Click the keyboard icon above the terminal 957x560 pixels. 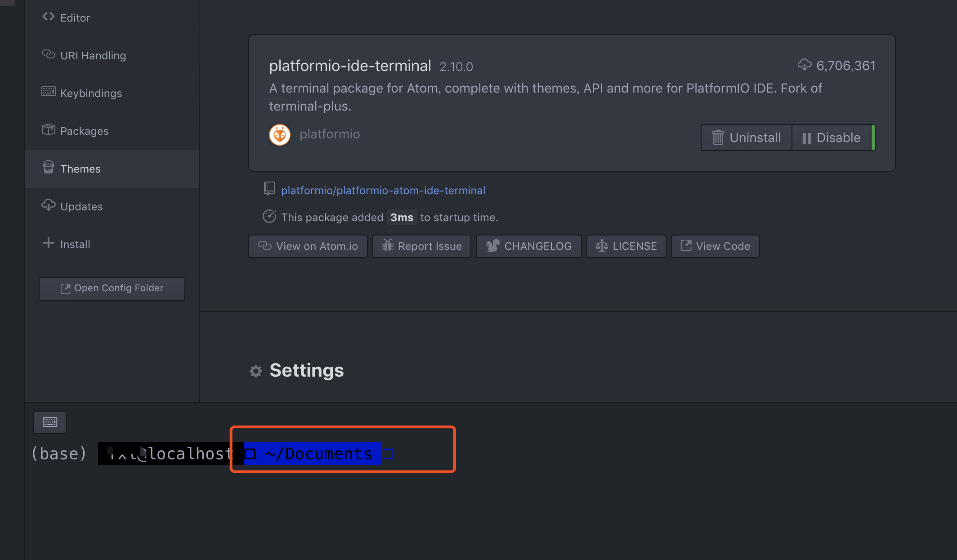pyautogui.click(x=49, y=422)
